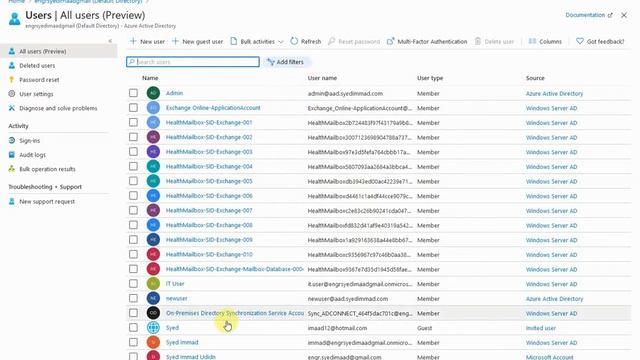The image size is (640, 360).
Task: Check the Admin user checkbox
Action: click(133, 93)
